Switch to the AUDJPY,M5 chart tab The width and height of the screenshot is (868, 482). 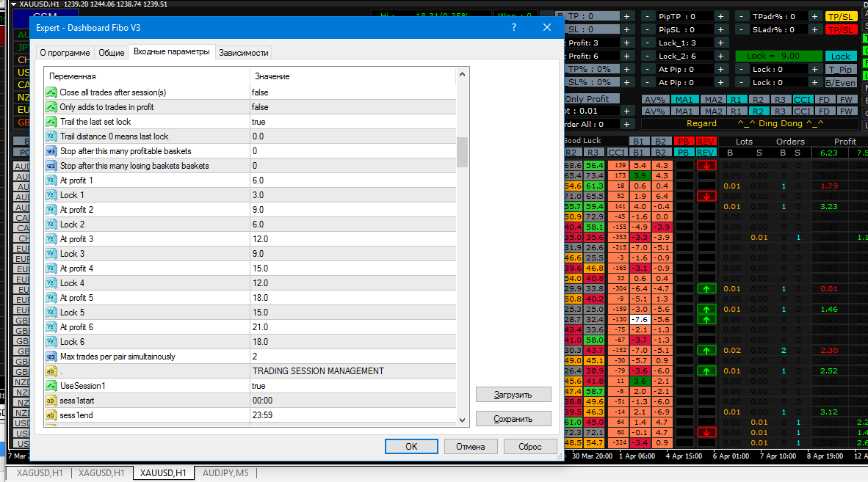(225, 473)
